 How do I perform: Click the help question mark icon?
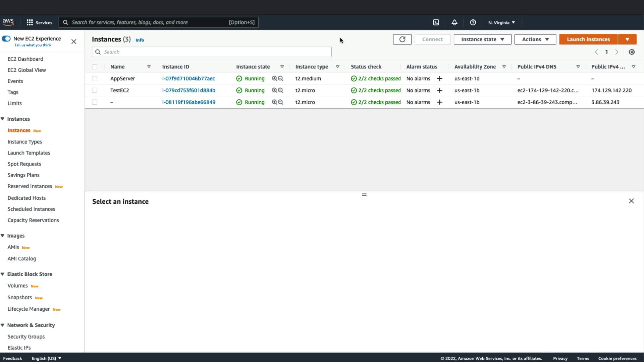point(473,22)
